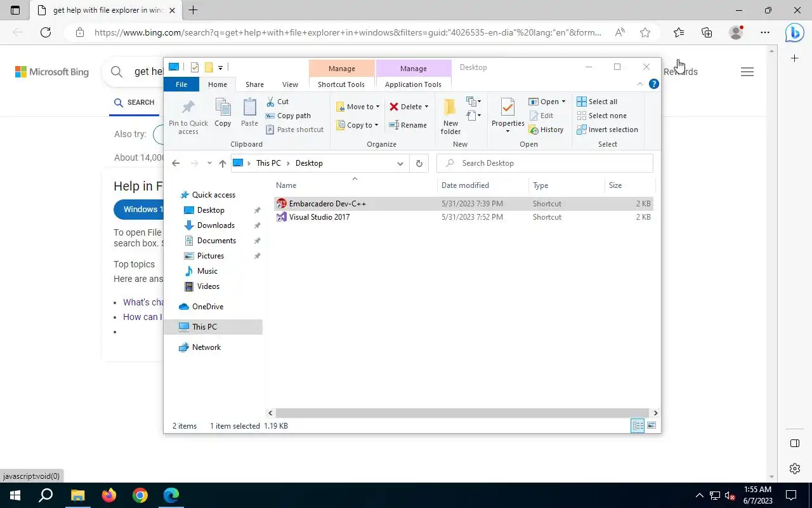Open Properties dropdown arrow

tap(507, 131)
